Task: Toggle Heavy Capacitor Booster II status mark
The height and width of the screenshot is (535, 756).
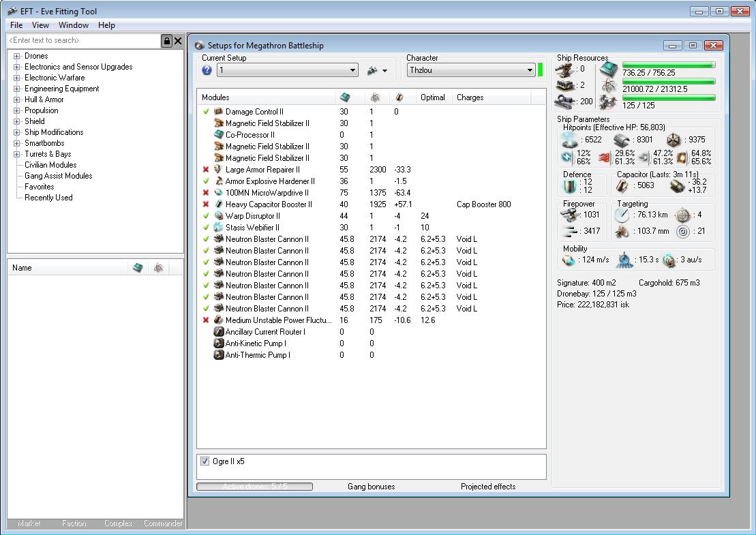Action: pyautogui.click(x=206, y=204)
